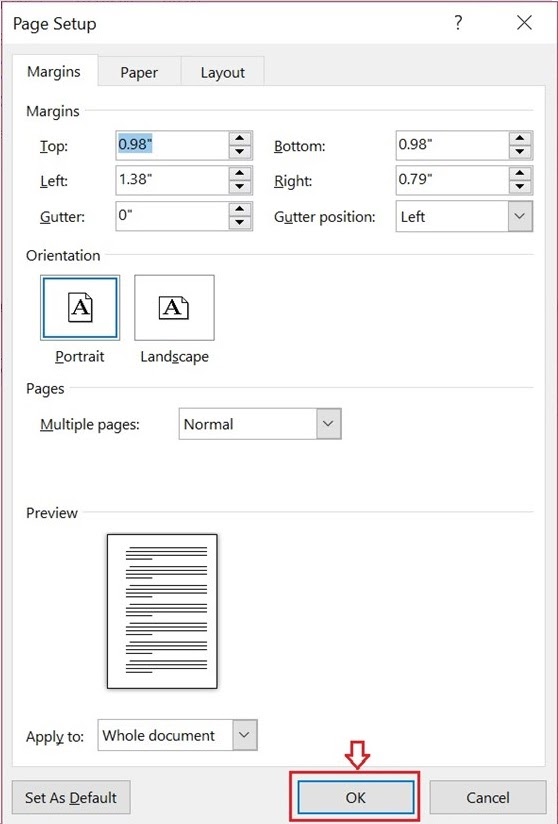Click into the Left margin field
Image resolution: width=558 pixels, height=824 pixels.
tap(172, 181)
